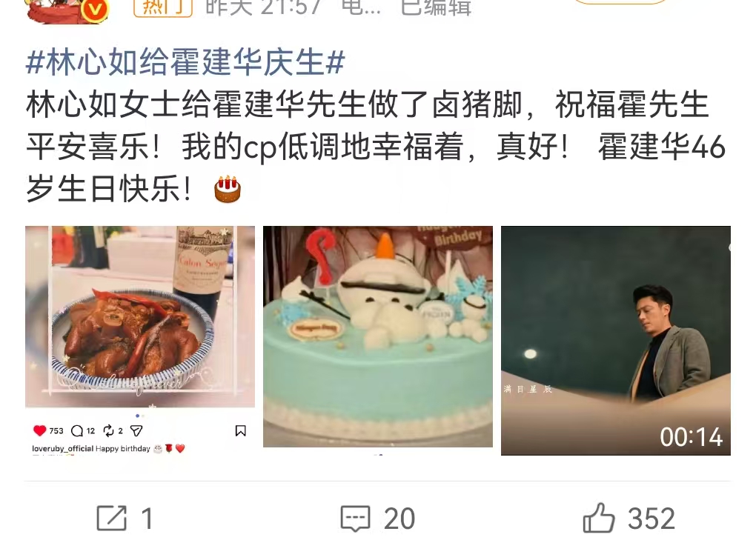Image resolution: width=756 pixels, height=540 pixels.
Task: Tap the like count 352
Action: (651, 519)
